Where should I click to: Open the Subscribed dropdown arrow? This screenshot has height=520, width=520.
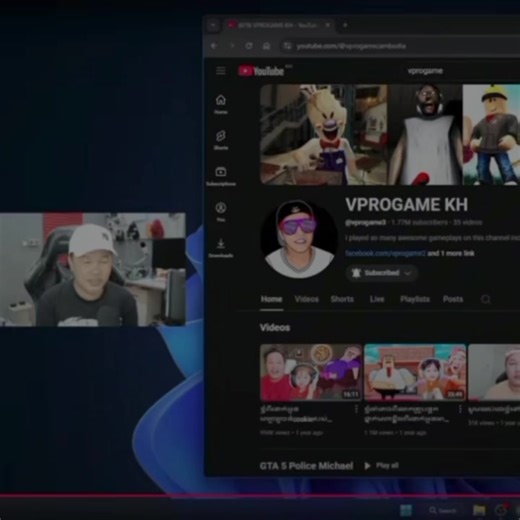click(408, 273)
